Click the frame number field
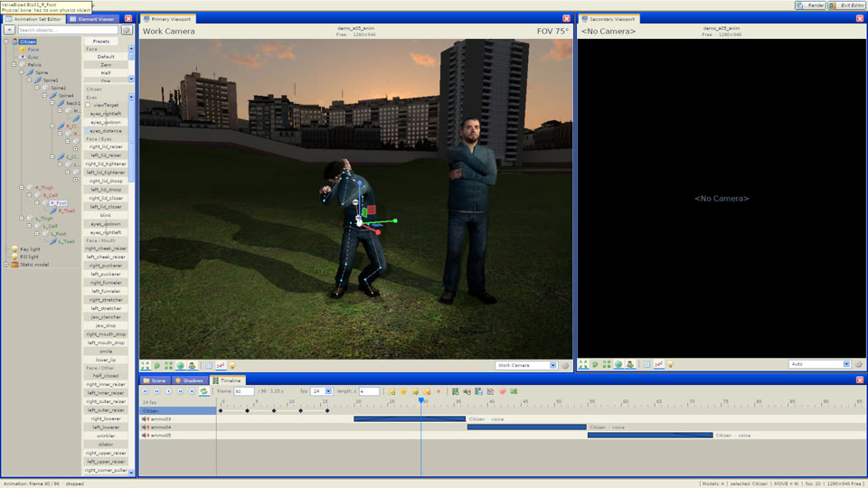 click(x=243, y=391)
